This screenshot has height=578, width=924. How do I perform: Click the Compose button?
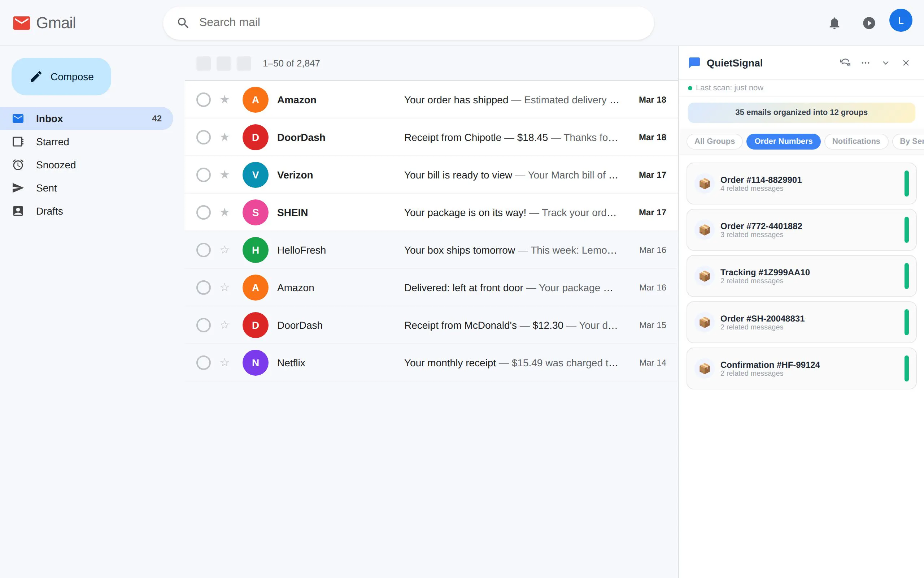[61, 77]
